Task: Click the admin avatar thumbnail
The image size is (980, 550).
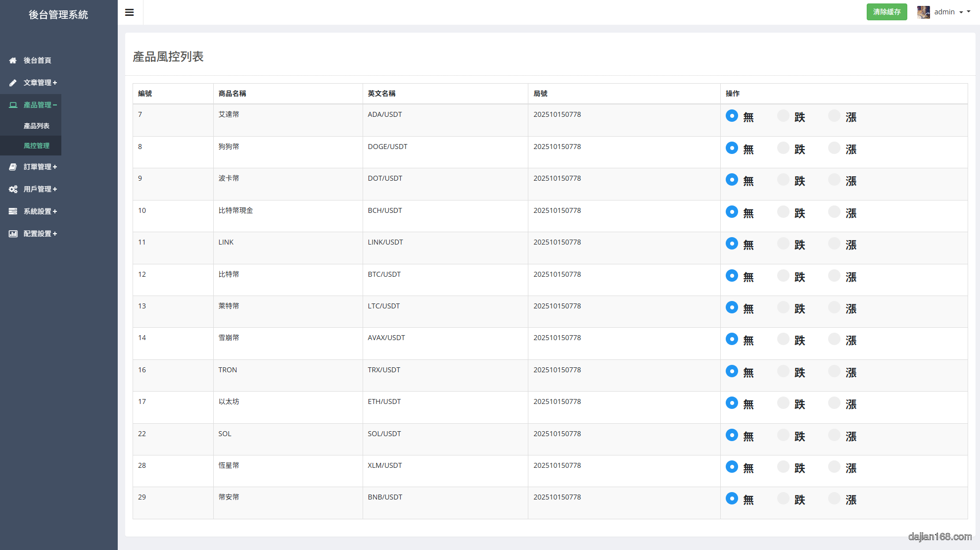Action: (923, 12)
